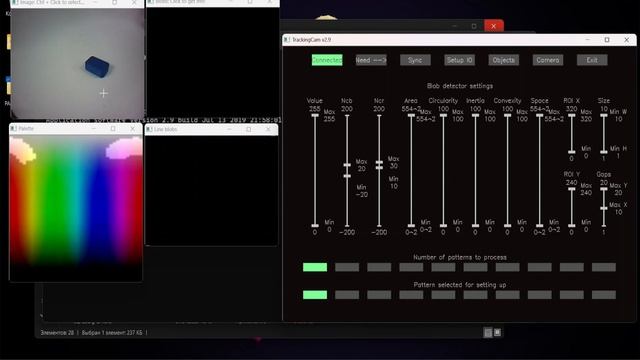The height and width of the screenshot is (360, 640).
Task: Click the ROI X slider Min handle at 0
Action: (x=571, y=152)
